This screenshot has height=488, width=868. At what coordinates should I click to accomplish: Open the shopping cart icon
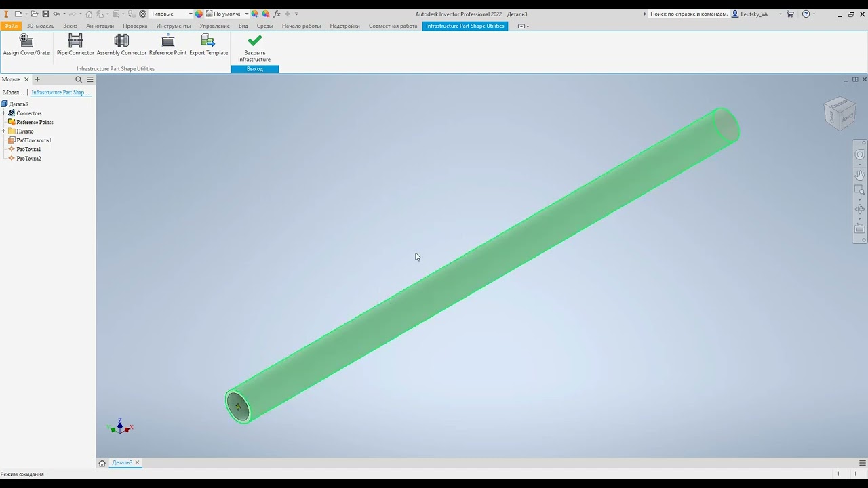[x=790, y=14]
